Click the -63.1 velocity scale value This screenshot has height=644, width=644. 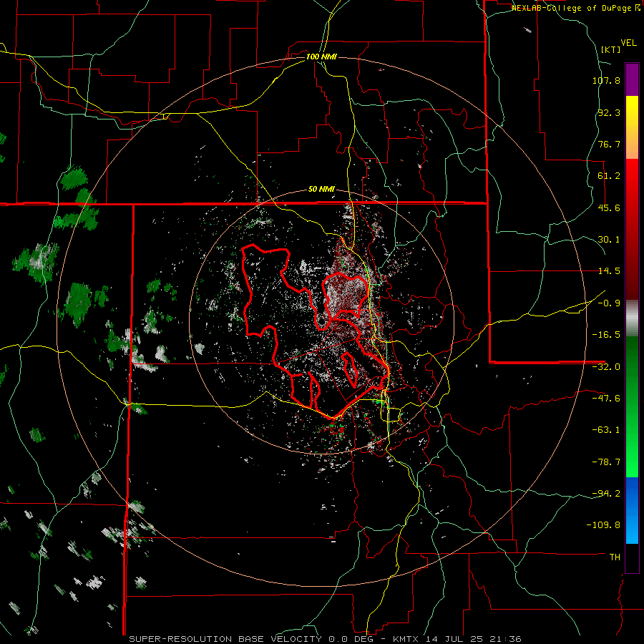pos(606,430)
